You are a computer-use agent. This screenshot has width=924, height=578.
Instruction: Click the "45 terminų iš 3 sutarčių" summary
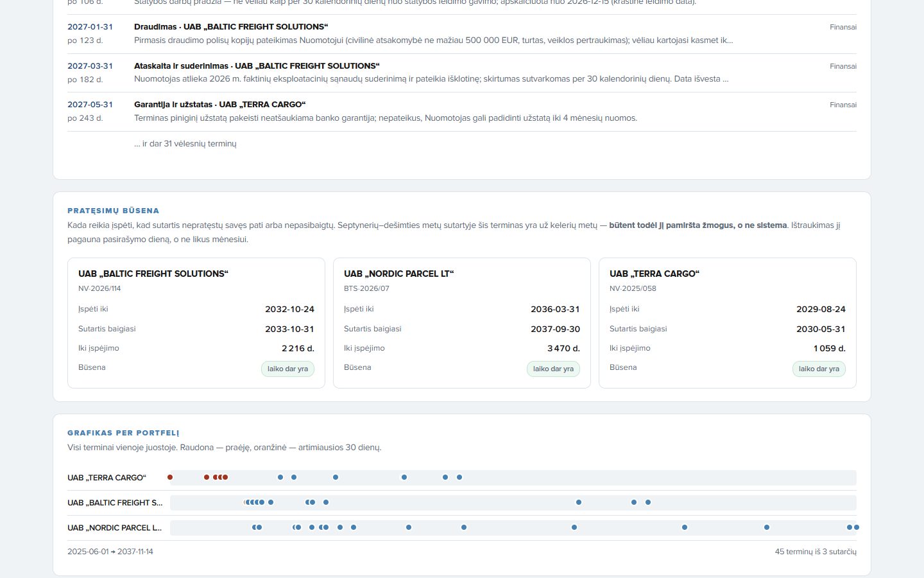coord(816,552)
